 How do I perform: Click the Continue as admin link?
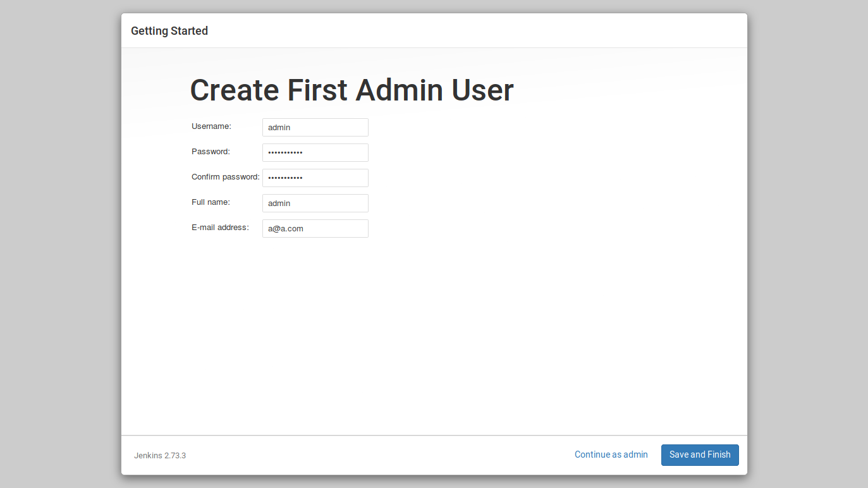pos(611,454)
